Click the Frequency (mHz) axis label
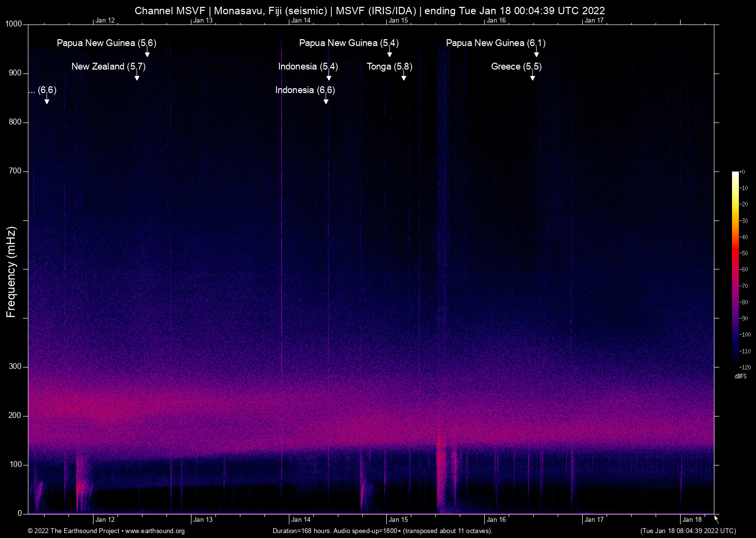This screenshot has width=756, height=538. tap(10, 269)
